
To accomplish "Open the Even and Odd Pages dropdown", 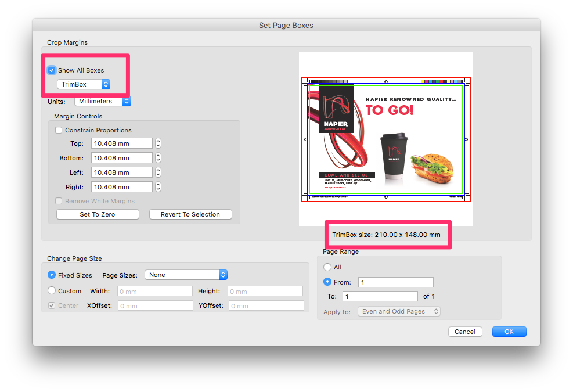I will click(x=399, y=311).
